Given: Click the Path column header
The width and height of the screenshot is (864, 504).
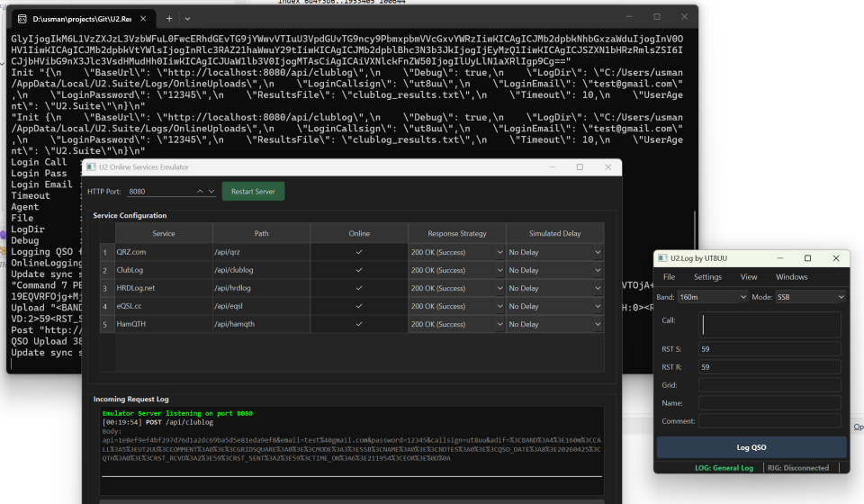Looking at the screenshot, I should 261,233.
